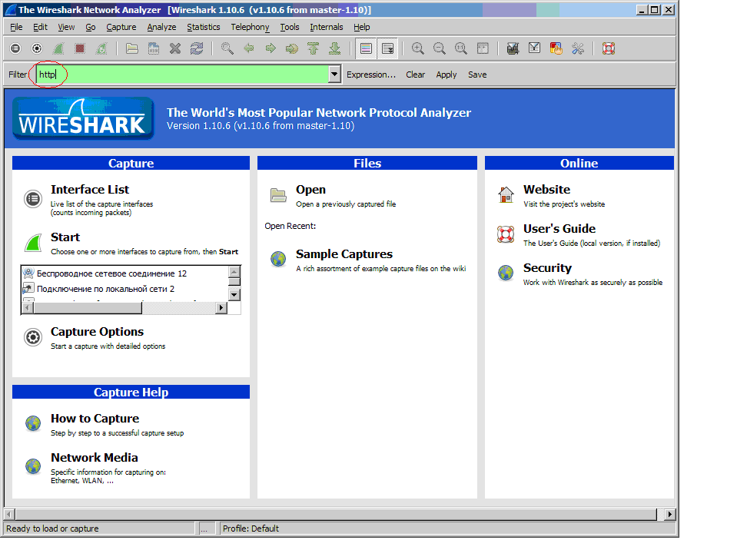Screen dimensions: 737x560
Task: Open the User's Guide link
Action: (559, 229)
